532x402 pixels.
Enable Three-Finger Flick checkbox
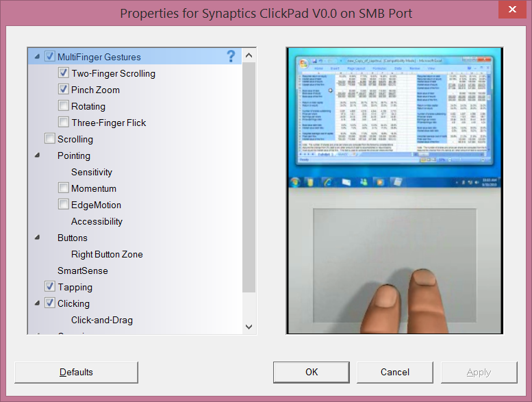[x=64, y=123]
